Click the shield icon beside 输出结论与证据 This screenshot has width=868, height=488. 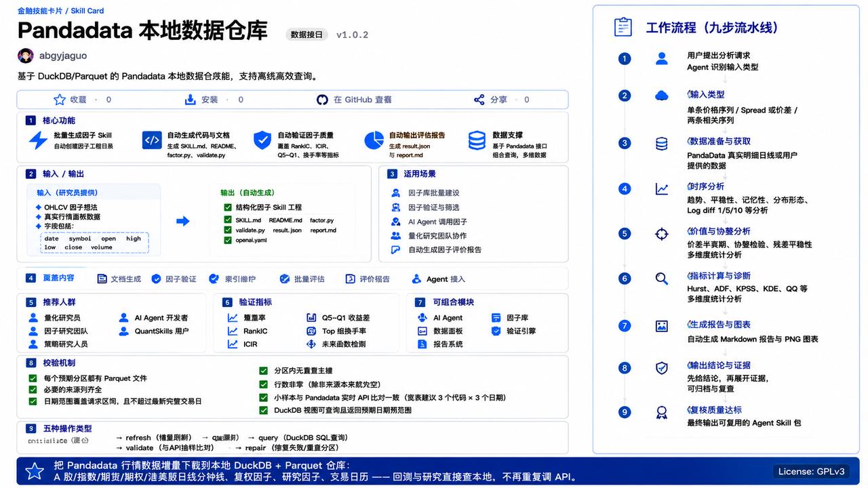coord(662,368)
